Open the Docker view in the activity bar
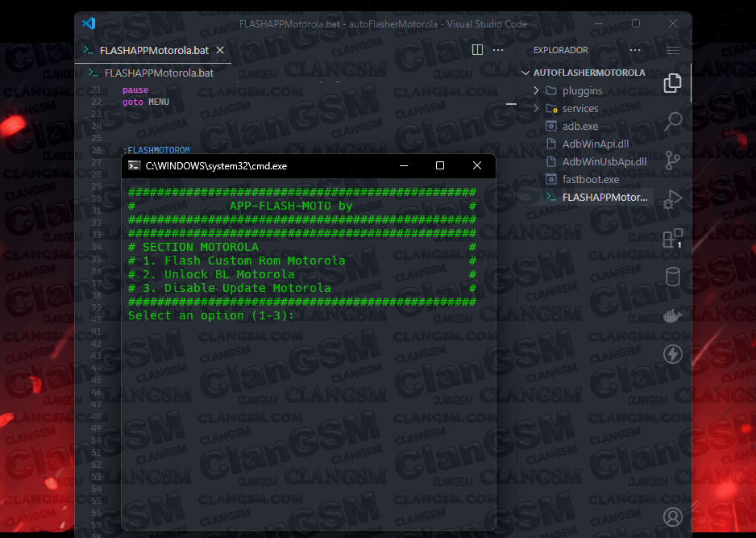756x538 pixels. (673, 316)
